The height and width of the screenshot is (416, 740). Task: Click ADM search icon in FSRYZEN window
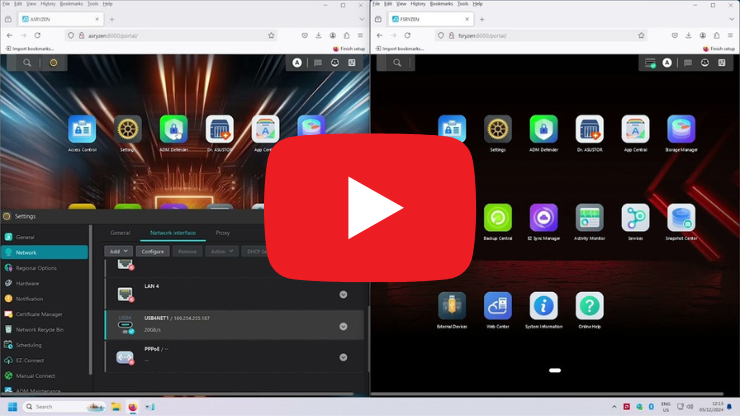397,63
